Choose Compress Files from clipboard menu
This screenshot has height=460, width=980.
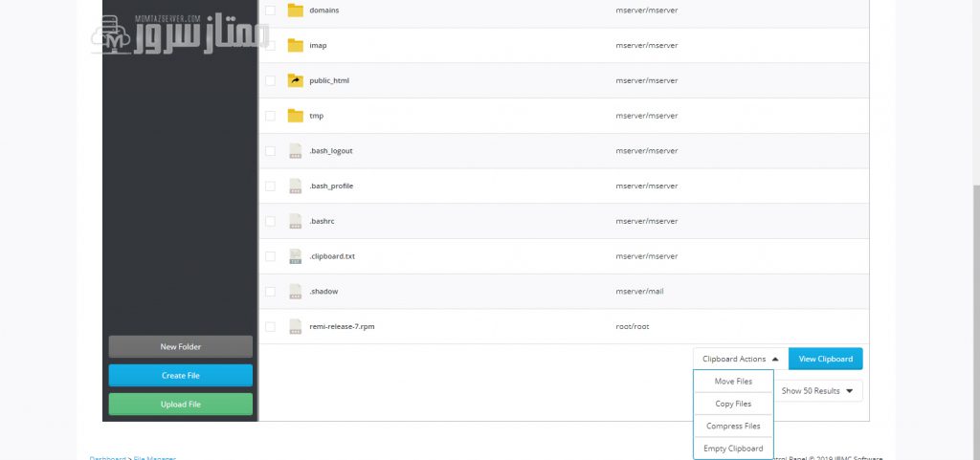733,427
